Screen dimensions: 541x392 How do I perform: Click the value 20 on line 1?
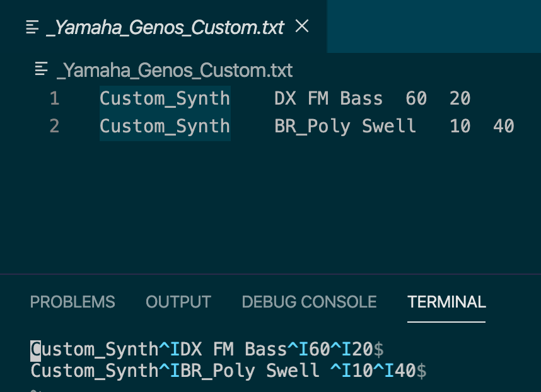pyautogui.click(x=460, y=99)
